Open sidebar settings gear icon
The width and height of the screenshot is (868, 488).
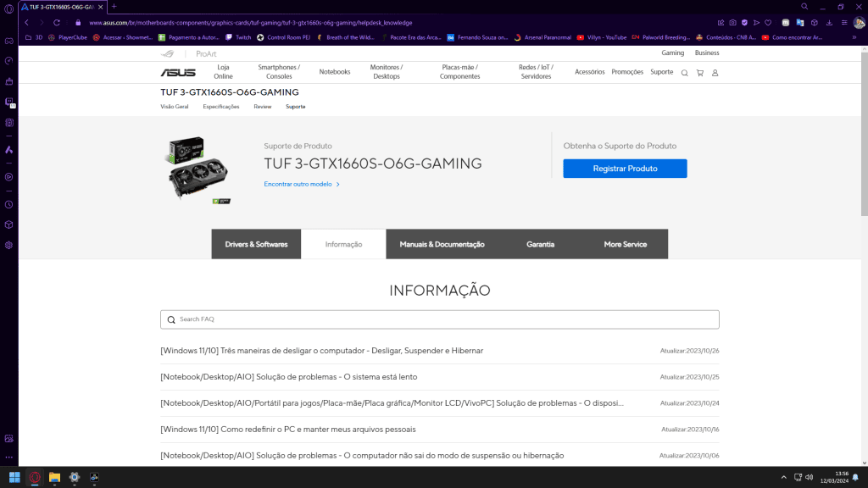tap(8, 245)
